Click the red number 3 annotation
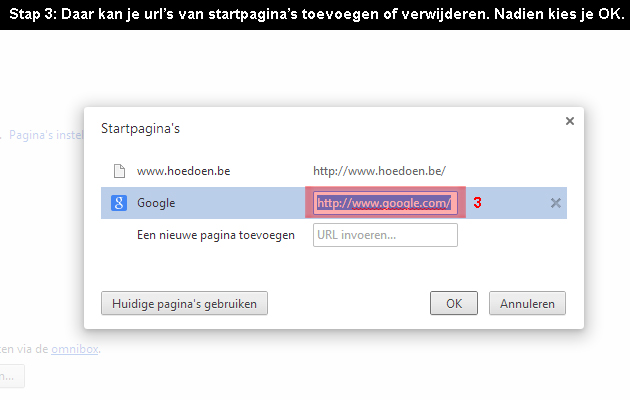The height and width of the screenshot is (400, 630). (477, 203)
